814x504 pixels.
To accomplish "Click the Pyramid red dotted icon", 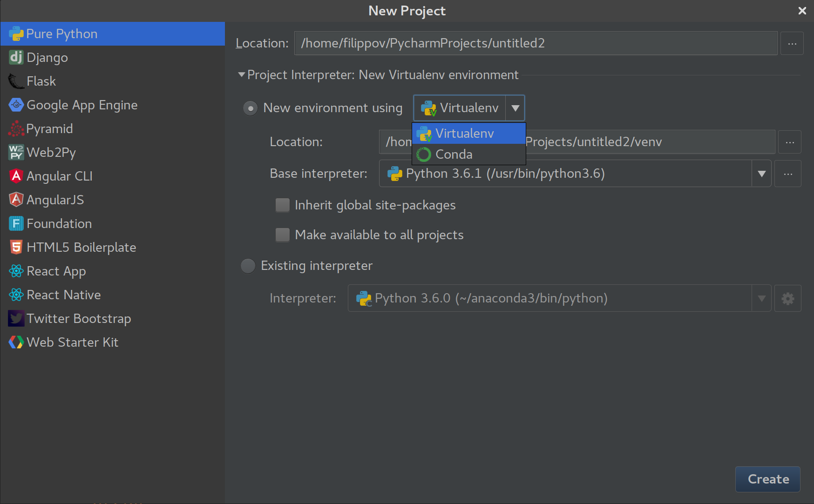I will coord(16,129).
